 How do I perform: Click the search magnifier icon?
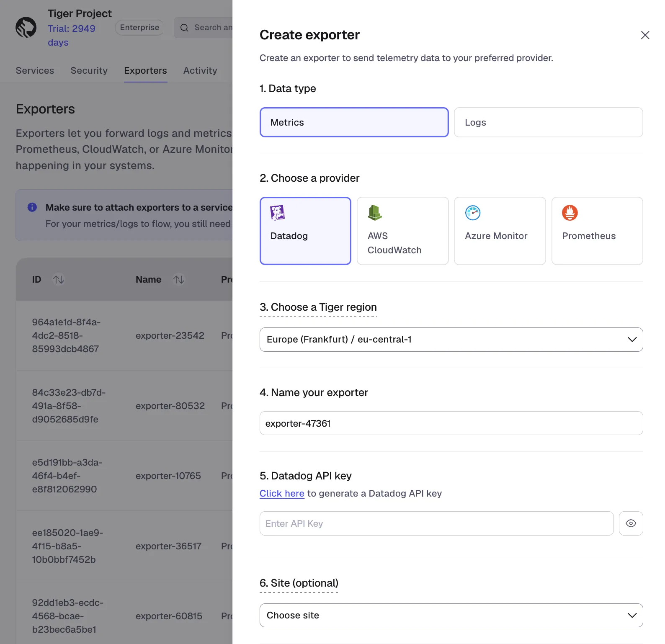pos(184,28)
